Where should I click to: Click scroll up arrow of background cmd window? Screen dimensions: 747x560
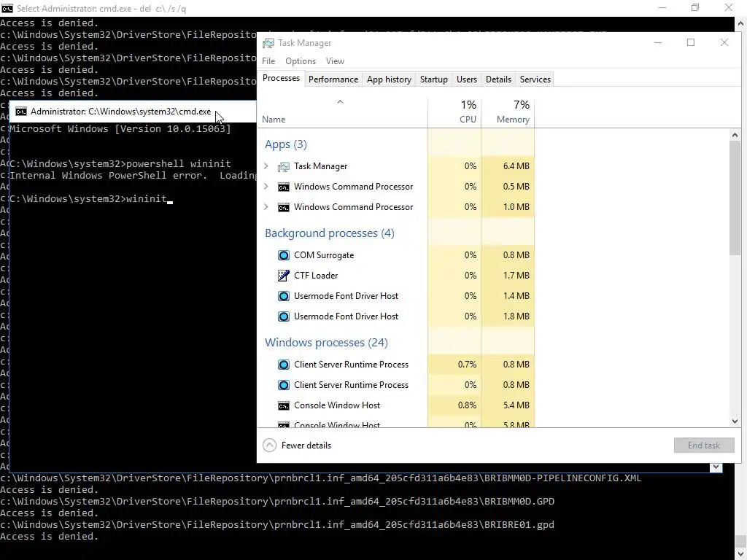(x=741, y=23)
